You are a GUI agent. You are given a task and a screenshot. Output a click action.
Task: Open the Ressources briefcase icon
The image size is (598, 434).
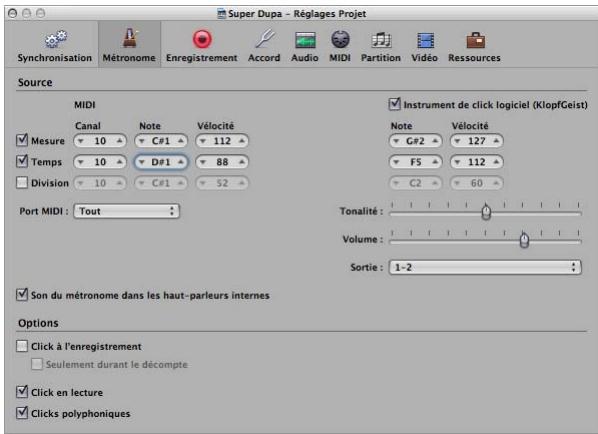(475, 40)
